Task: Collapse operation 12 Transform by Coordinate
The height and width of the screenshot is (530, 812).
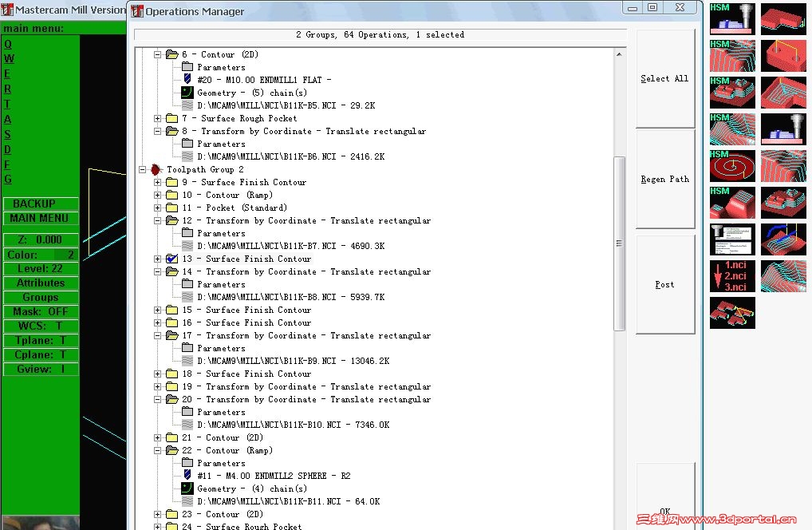Action: pyautogui.click(x=157, y=221)
